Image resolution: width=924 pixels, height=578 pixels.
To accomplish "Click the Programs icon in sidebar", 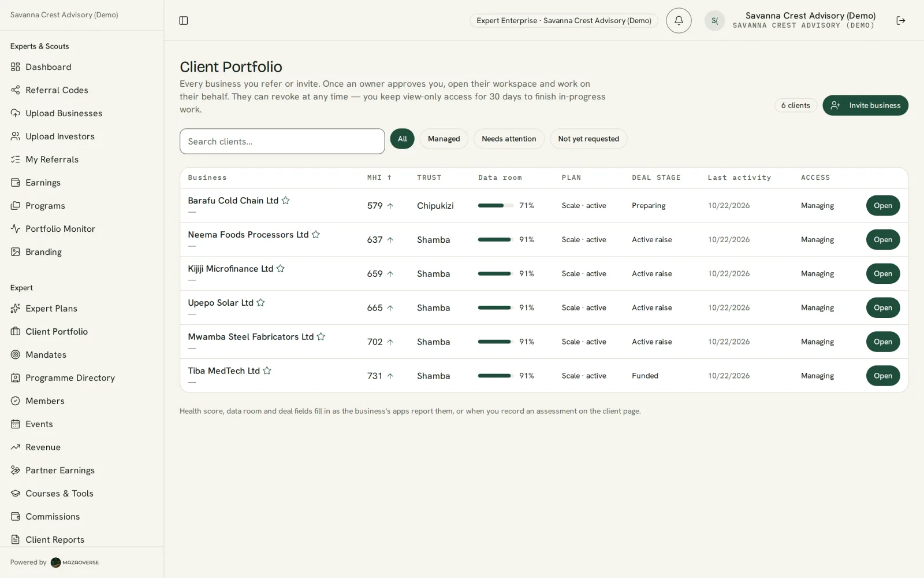I will (16, 206).
